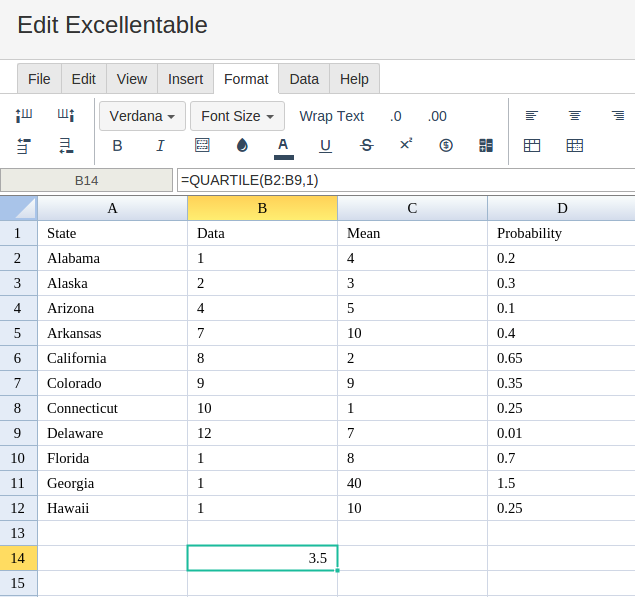Click the font color A icon
635x597 pixels.
pyautogui.click(x=283, y=148)
